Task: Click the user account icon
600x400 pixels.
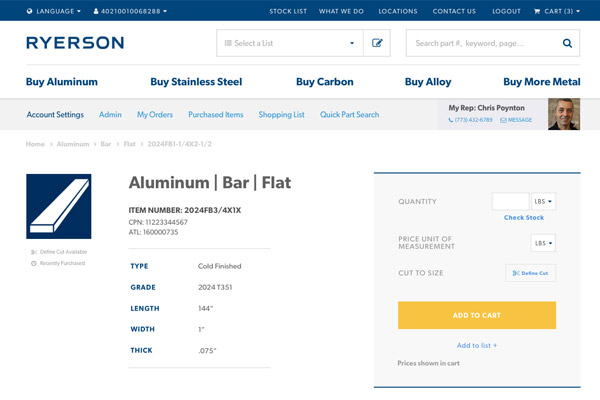Action: 96,11
